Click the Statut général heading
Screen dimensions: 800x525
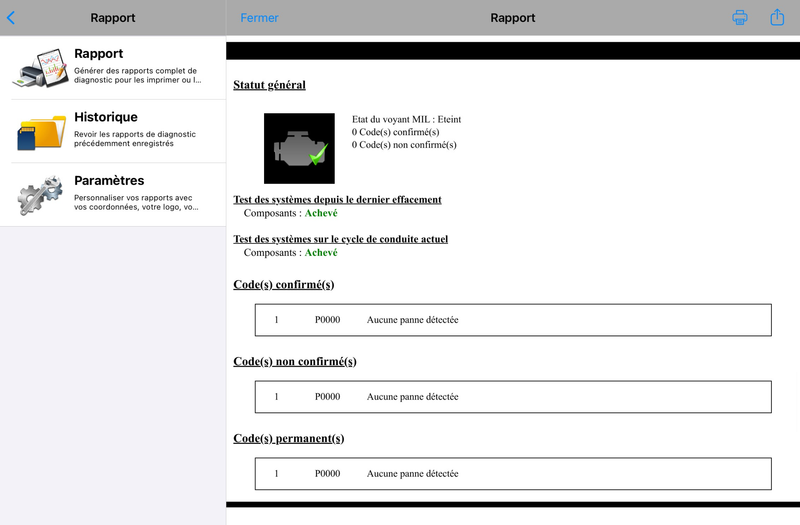[x=269, y=85]
